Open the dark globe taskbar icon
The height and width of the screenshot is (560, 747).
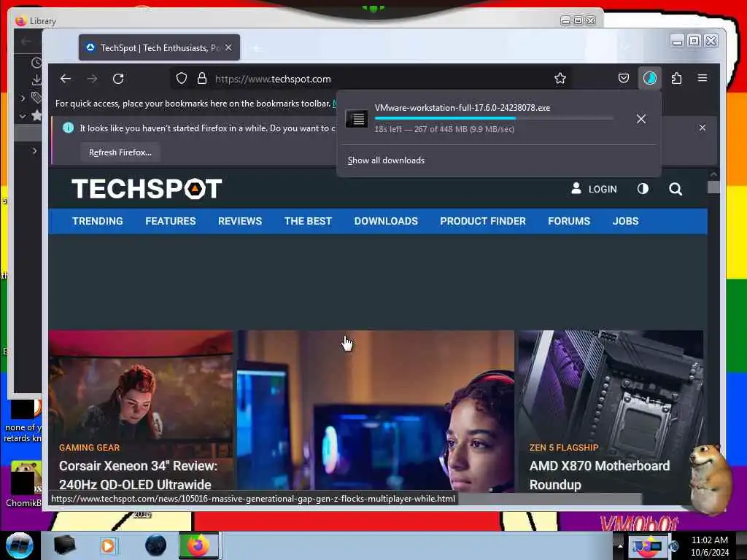pyautogui.click(x=155, y=545)
